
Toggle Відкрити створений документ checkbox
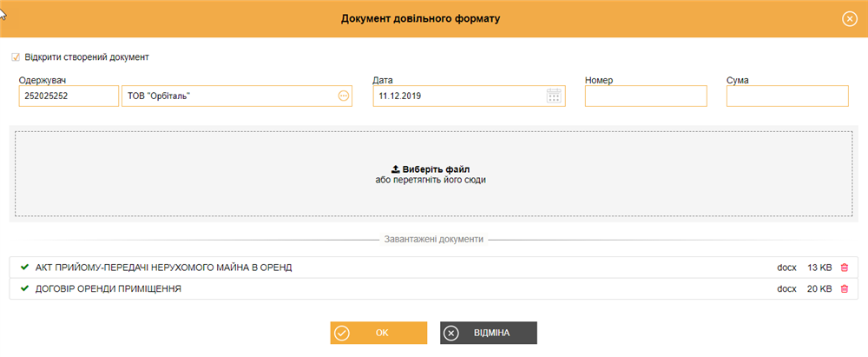16,56
